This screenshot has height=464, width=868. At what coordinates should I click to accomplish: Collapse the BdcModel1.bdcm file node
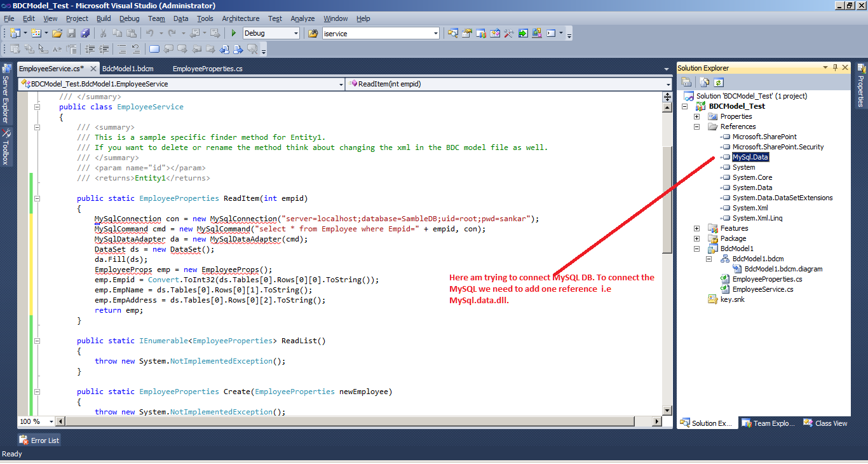pos(709,259)
